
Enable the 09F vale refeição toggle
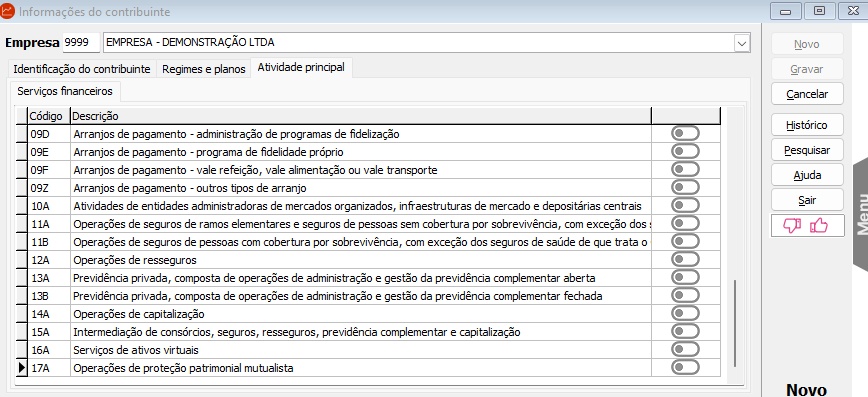pos(685,169)
